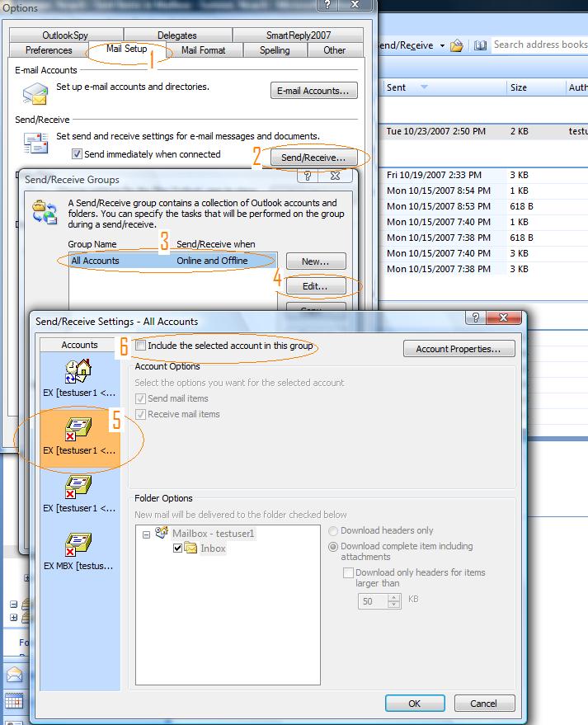Image resolution: width=588 pixels, height=725 pixels.
Task: Click the Sent column sort arrow
Action: (424, 87)
